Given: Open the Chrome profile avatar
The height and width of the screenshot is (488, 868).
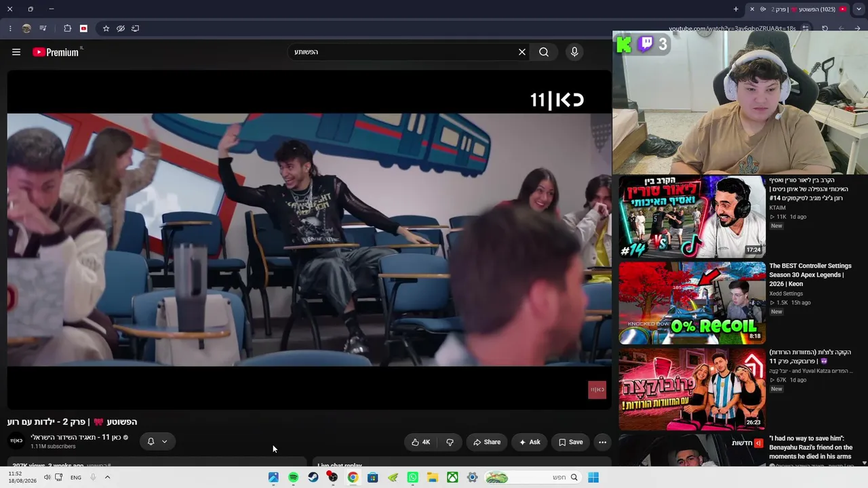Looking at the screenshot, I should pyautogui.click(x=26, y=28).
